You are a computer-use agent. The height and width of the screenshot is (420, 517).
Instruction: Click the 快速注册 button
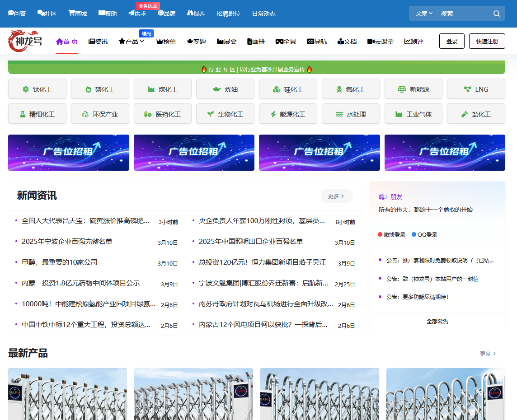pyautogui.click(x=487, y=41)
